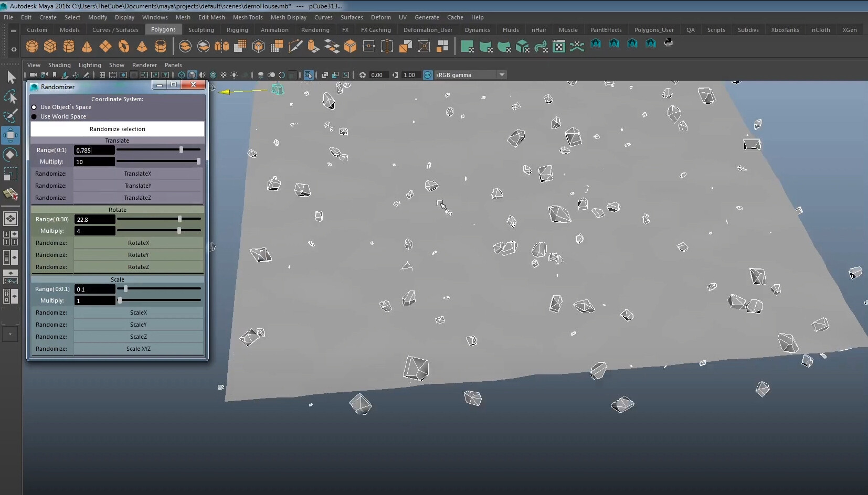Image resolution: width=868 pixels, height=495 pixels.
Task: Select the Lasso selection tool
Action: 10,96
